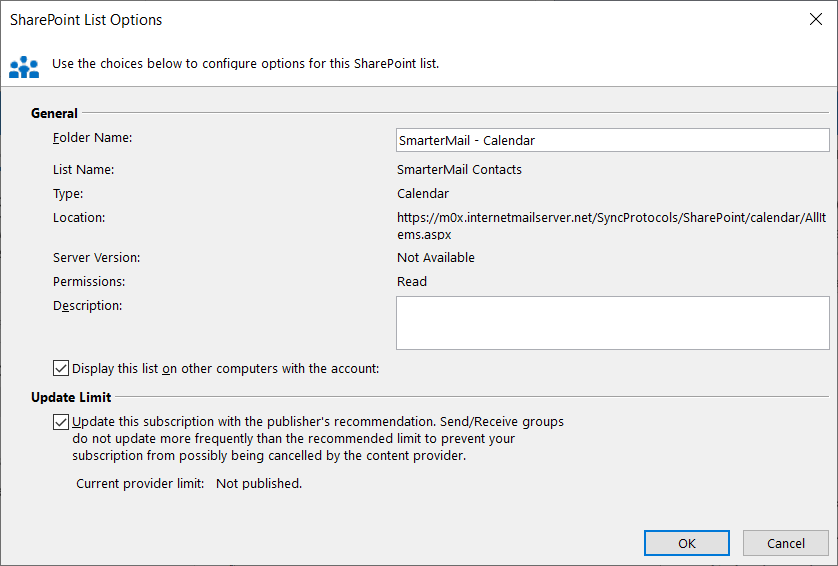Click inside the Description text box
This screenshot has height=566, width=838.
(x=612, y=323)
